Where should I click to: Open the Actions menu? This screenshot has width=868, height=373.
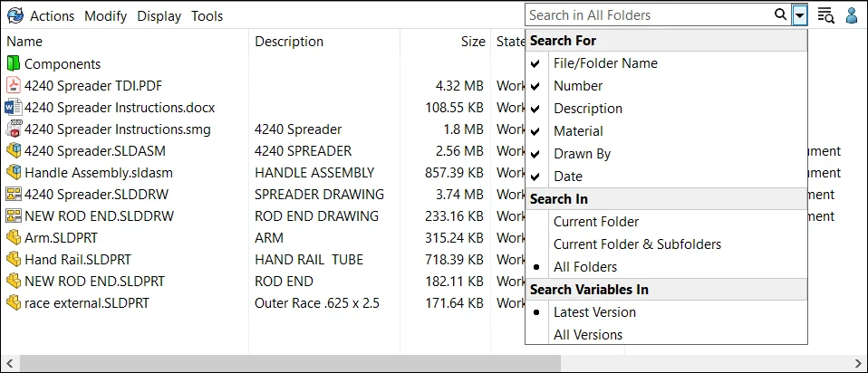(x=53, y=16)
